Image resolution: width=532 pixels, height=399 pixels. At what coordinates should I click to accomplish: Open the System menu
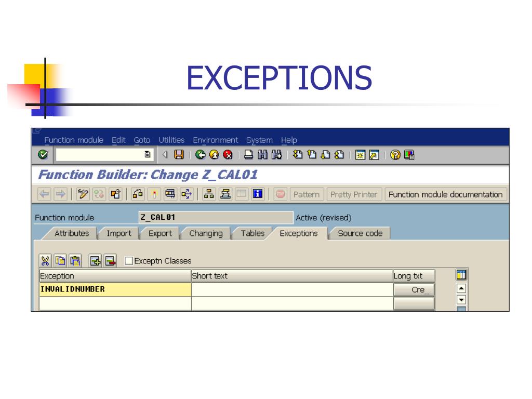(259, 140)
